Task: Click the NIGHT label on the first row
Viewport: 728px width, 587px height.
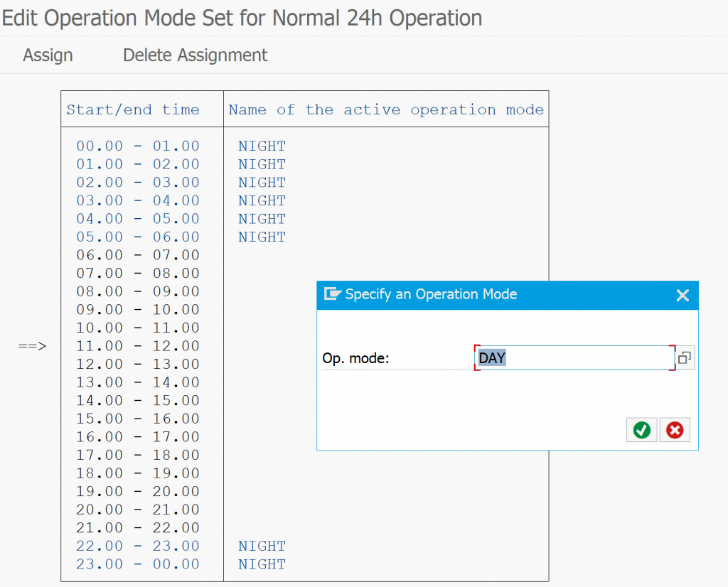Action: 262,146
